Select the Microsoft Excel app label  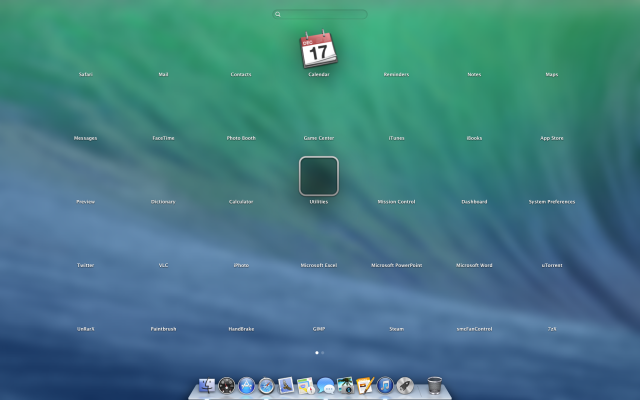pos(319,265)
